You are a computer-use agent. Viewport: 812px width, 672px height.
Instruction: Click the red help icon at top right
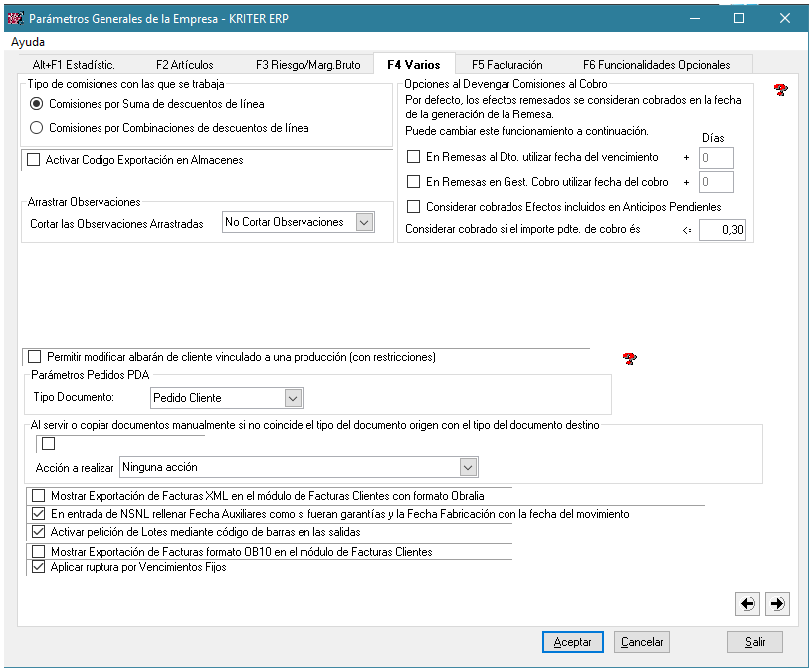(780, 90)
